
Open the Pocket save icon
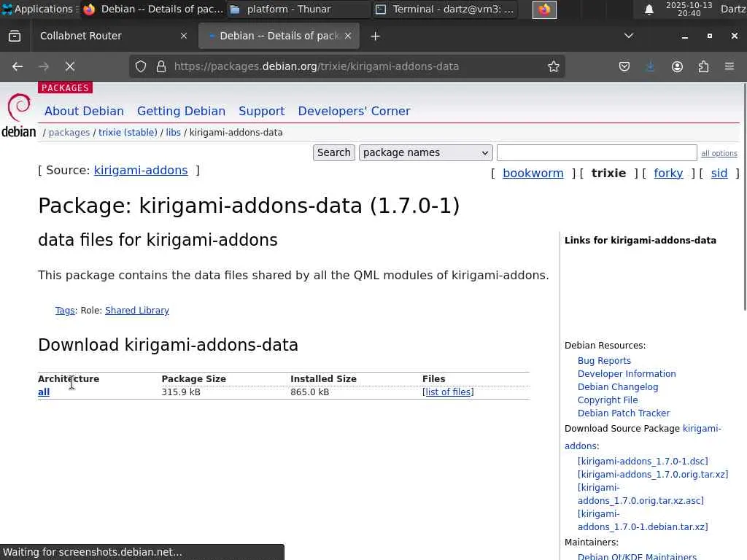pyautogui.click(x=624, y=66)
